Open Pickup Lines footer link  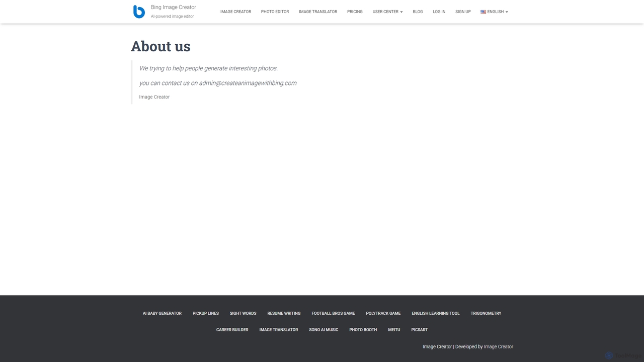[206, 313]
